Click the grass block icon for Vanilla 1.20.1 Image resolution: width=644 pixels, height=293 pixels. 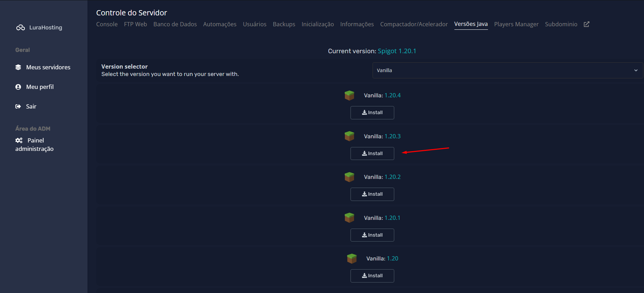click(349, 218)
